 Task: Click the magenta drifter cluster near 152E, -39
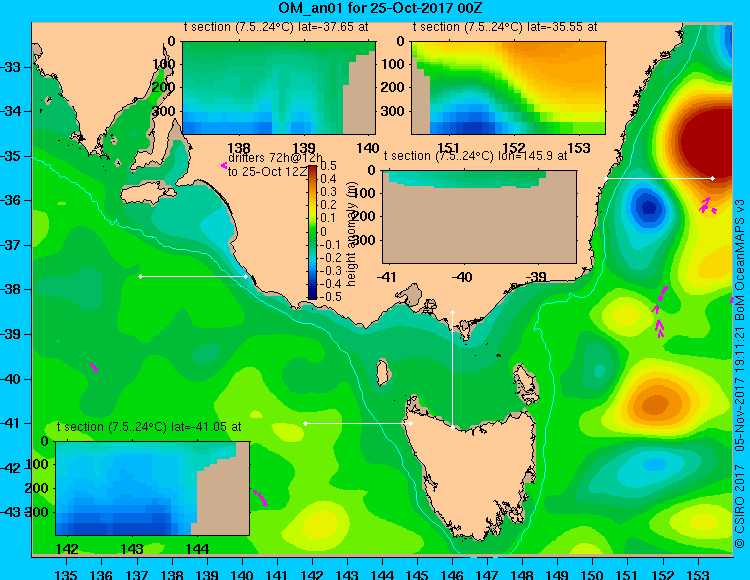point(659,311)
